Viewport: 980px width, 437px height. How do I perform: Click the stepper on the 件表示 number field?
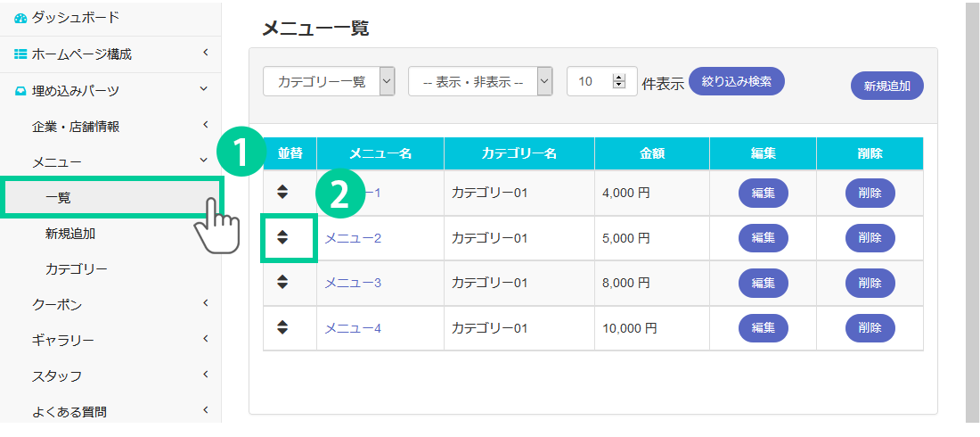tap(619, 81)
